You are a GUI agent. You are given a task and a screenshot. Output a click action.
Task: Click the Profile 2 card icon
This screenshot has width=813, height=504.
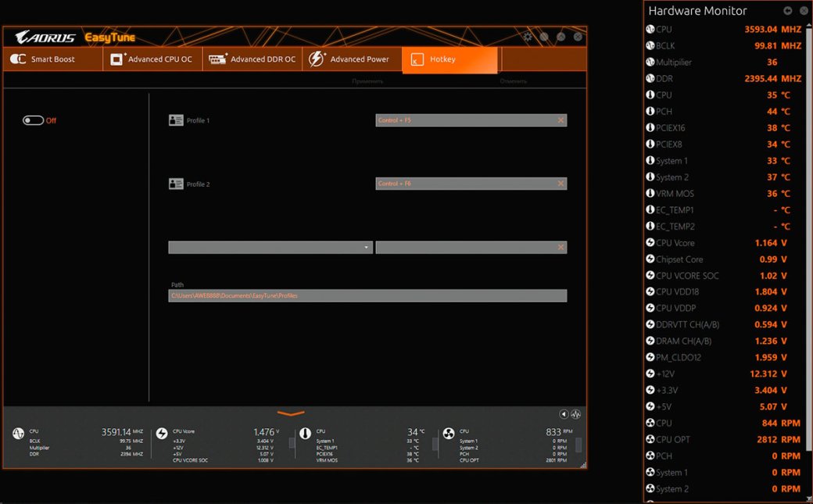pyautogui.click(x=176, y=184)
